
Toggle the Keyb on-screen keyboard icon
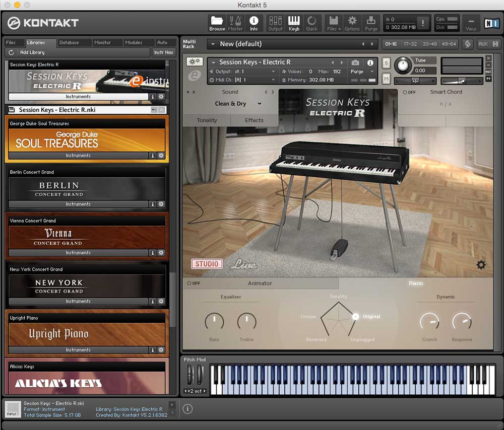(294, 23)
